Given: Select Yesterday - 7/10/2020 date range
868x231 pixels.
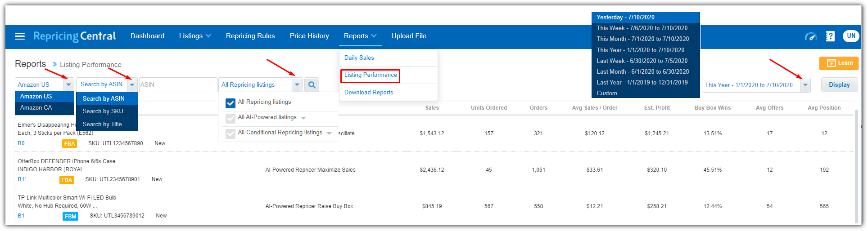Looking at the screenshot, I should tap(646, 17).
